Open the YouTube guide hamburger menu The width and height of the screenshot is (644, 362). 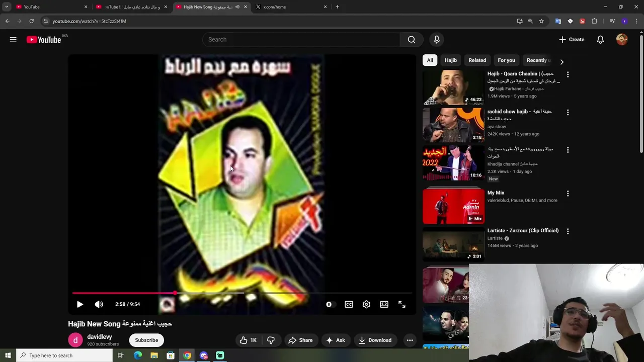point(13,40)
